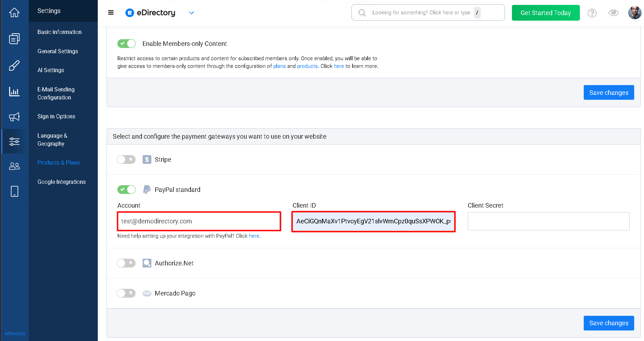Click 'here' link to learn more
The image size is (644, 341).
click(x=339, y=66)
